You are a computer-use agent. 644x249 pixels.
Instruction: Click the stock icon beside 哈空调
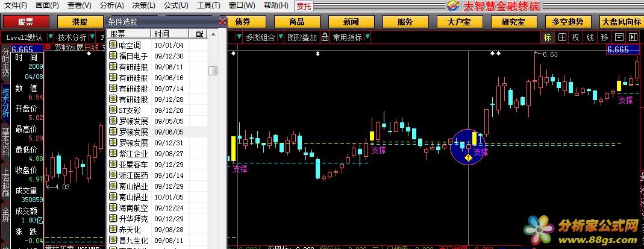[x=113, y=45]
